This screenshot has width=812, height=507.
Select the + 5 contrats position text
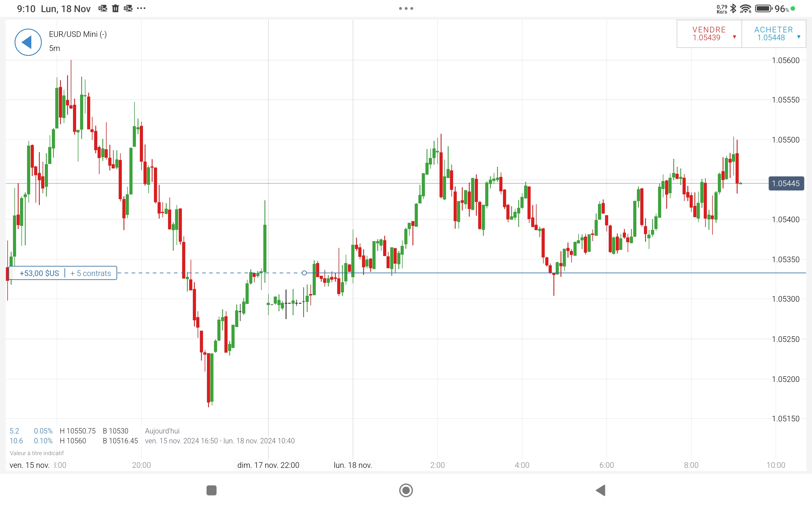91,273
